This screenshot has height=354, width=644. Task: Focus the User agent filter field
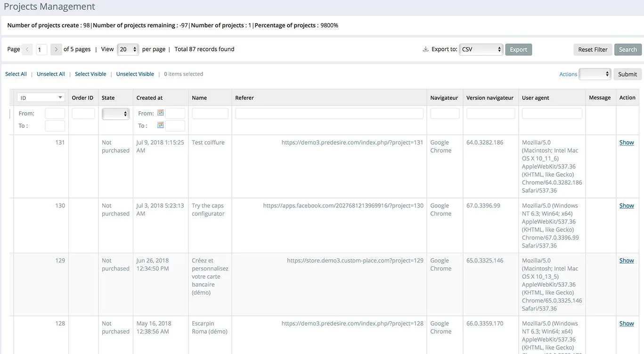552,113
